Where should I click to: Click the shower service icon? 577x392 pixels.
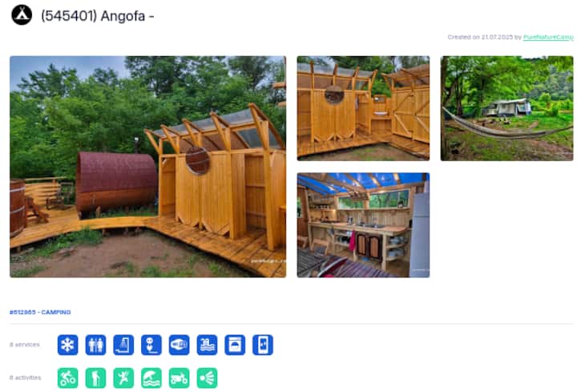coord(123,345)
